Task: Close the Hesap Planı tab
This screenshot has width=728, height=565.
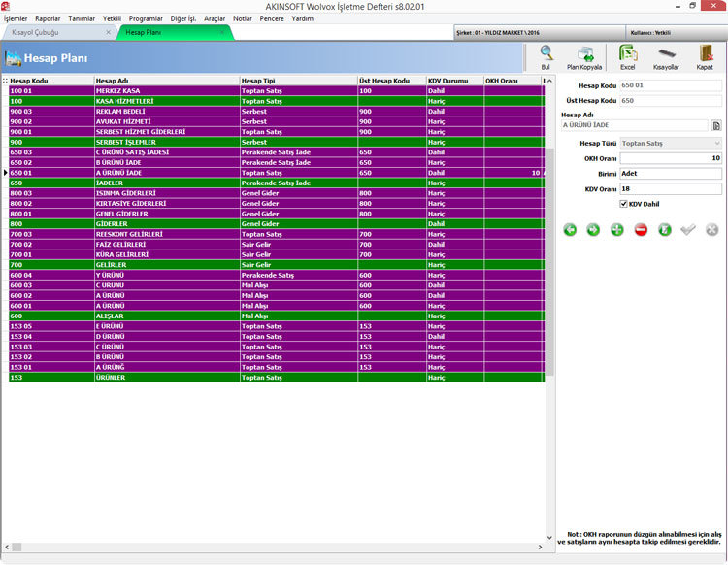Action: click(222, 32)
